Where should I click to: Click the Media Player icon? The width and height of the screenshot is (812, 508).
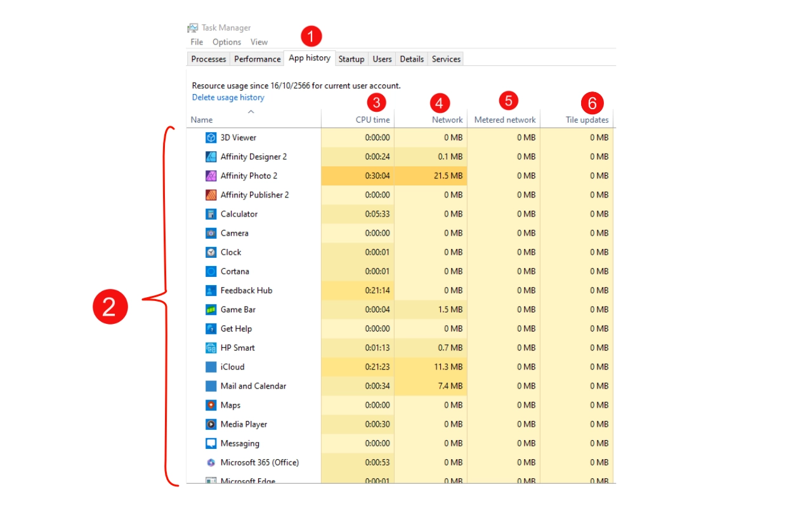[211, 424]
